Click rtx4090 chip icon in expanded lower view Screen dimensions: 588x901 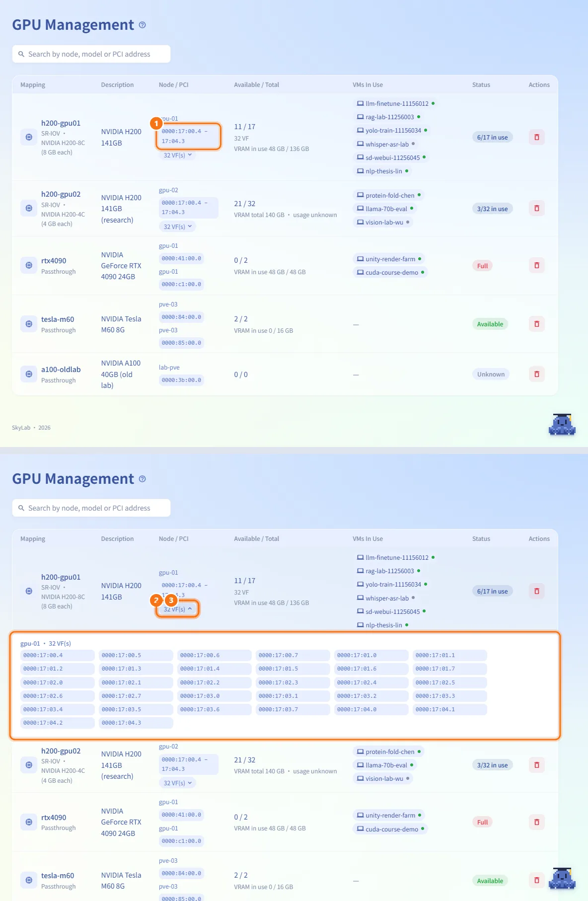(x=29, y=822)
